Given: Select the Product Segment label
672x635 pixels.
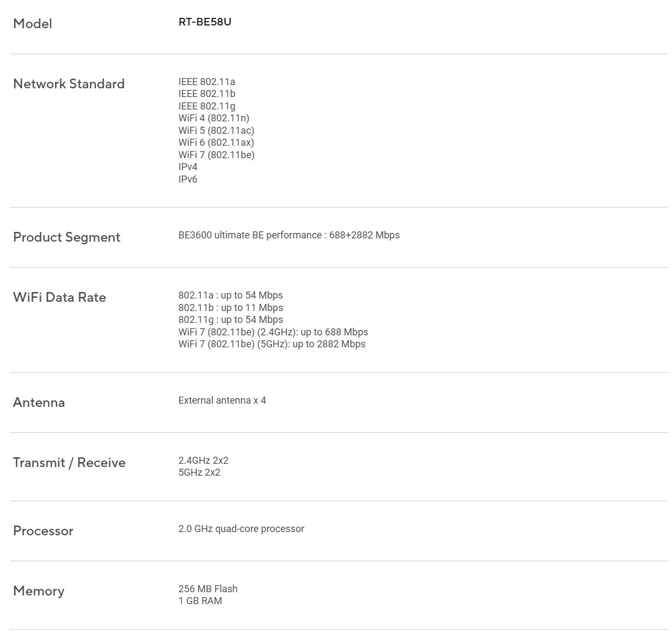Looking at the screenshot, I should tap(67, 237).
